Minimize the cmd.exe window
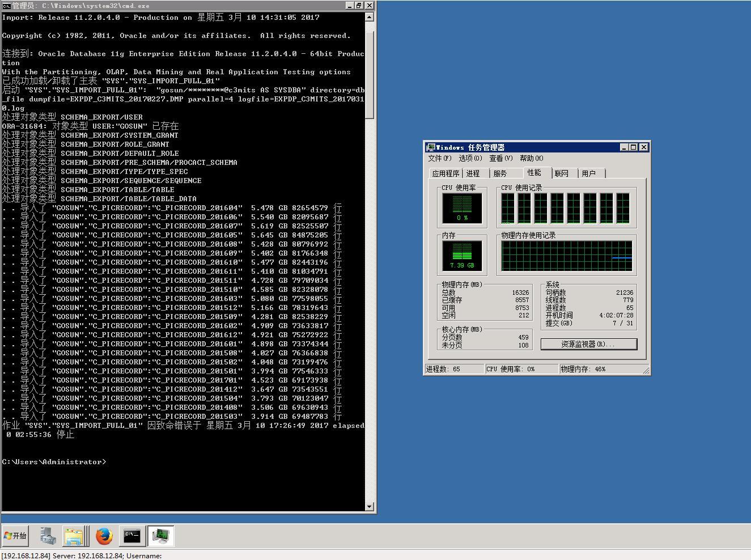Screen dimensions: 751x560 tap(350, 6)
